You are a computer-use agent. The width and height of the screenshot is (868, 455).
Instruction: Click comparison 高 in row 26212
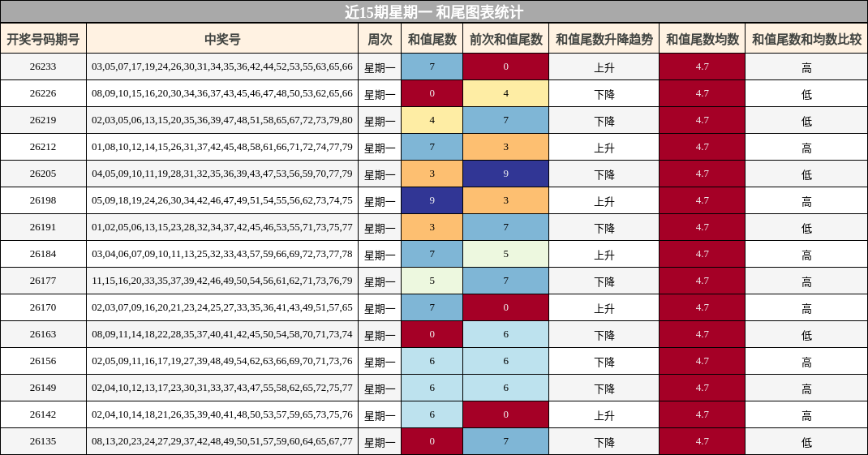[x=806, y=148]
